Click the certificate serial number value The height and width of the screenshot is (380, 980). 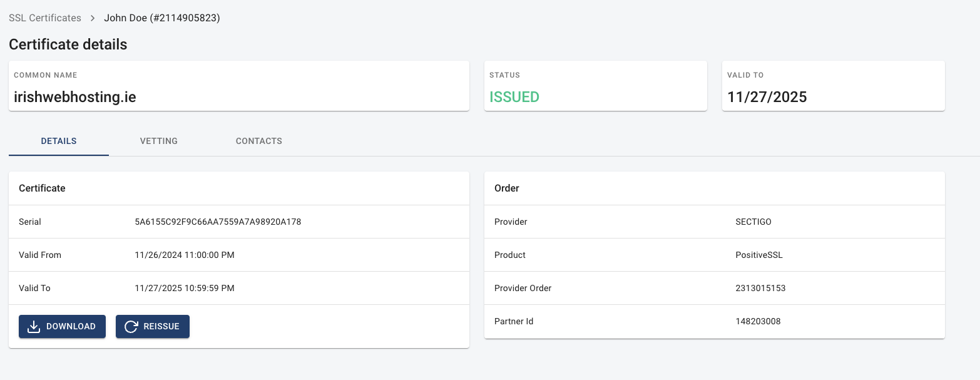tap(218, 222)
